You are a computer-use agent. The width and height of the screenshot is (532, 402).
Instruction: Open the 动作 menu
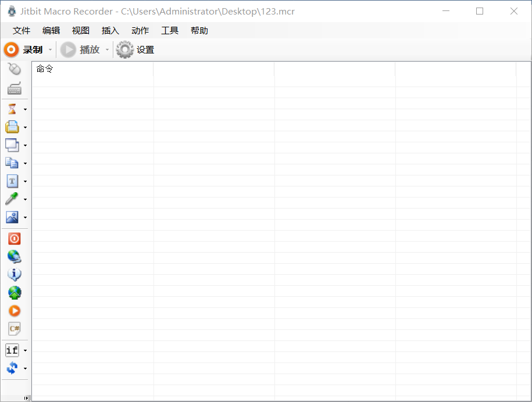[140, 31]
